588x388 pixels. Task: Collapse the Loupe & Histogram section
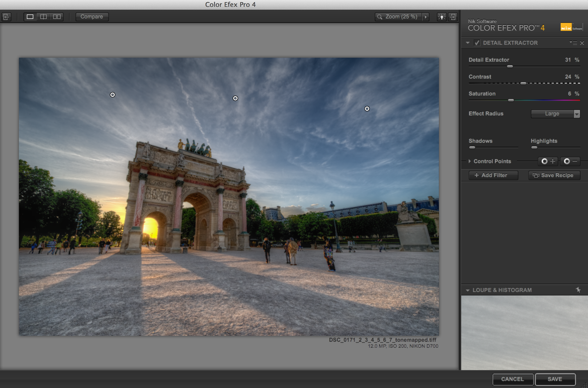[468, 290]
